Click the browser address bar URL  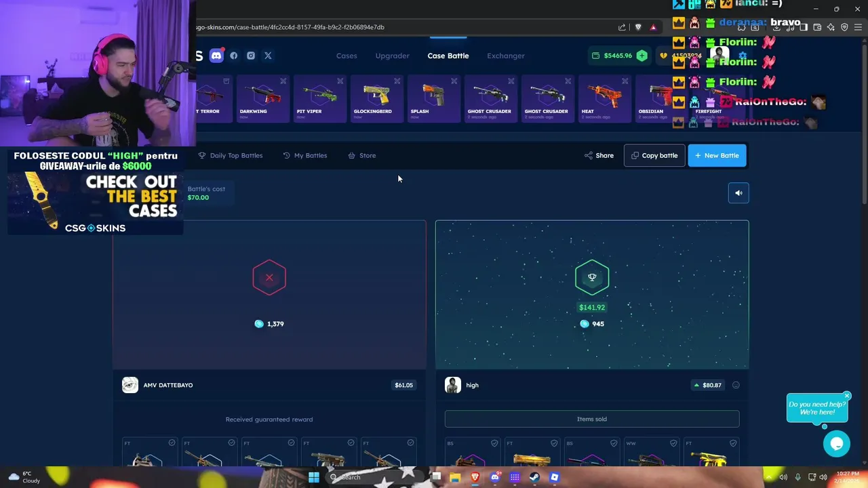(x=290, y=27)
